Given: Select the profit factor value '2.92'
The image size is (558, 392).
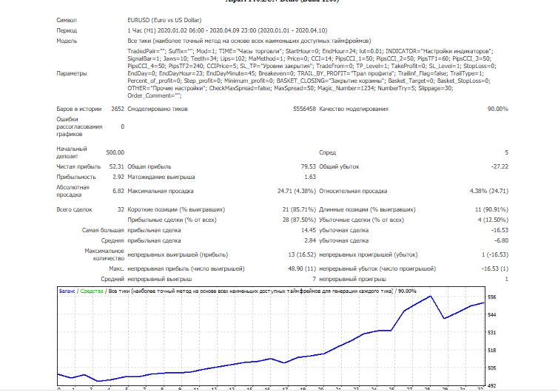Looking at the screenshot, I should point(118,177).
